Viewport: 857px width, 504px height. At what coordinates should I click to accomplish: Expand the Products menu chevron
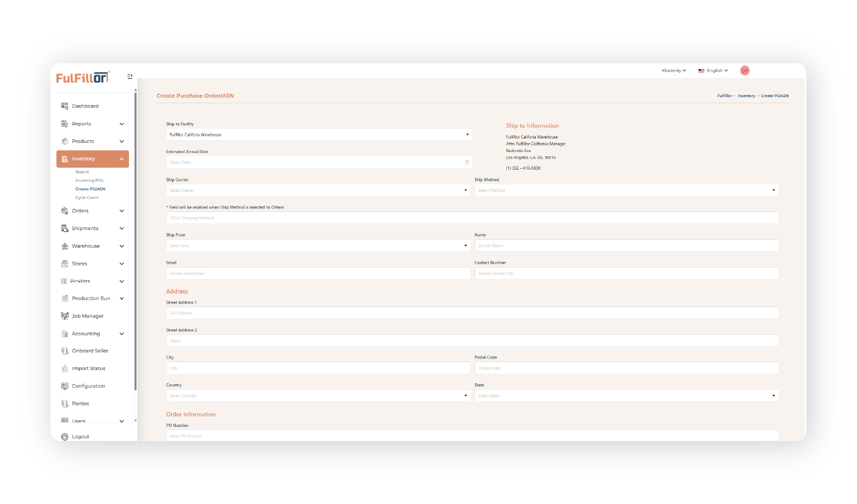(x=121, y=141)
